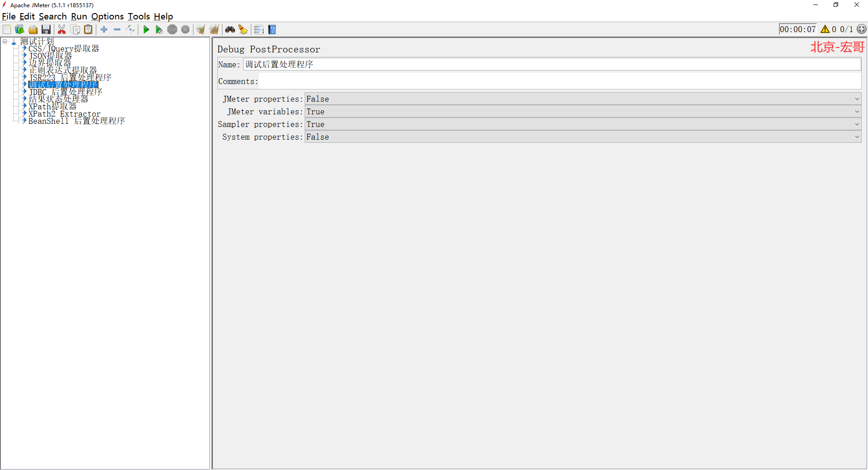Click Start no pauses icon
868x470 pixels.
159,29
